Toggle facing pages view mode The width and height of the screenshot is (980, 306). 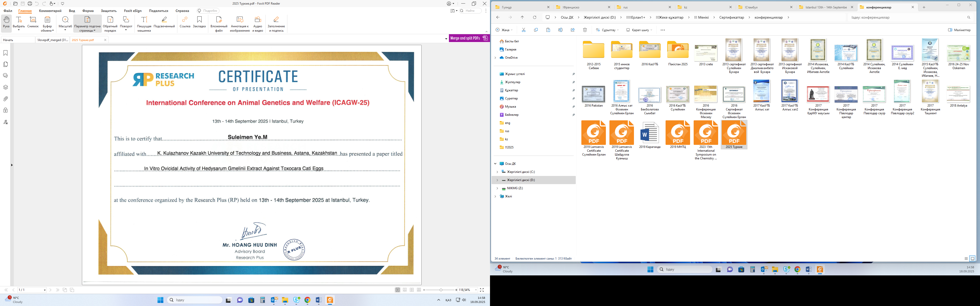coord(412,290)
